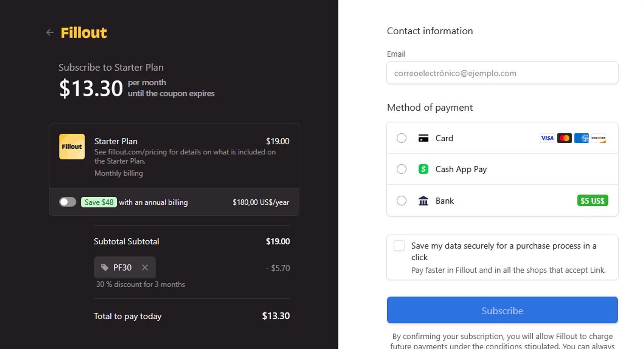Click the bank building icon
Screen dimensions: 644x349
coord(423,201)
